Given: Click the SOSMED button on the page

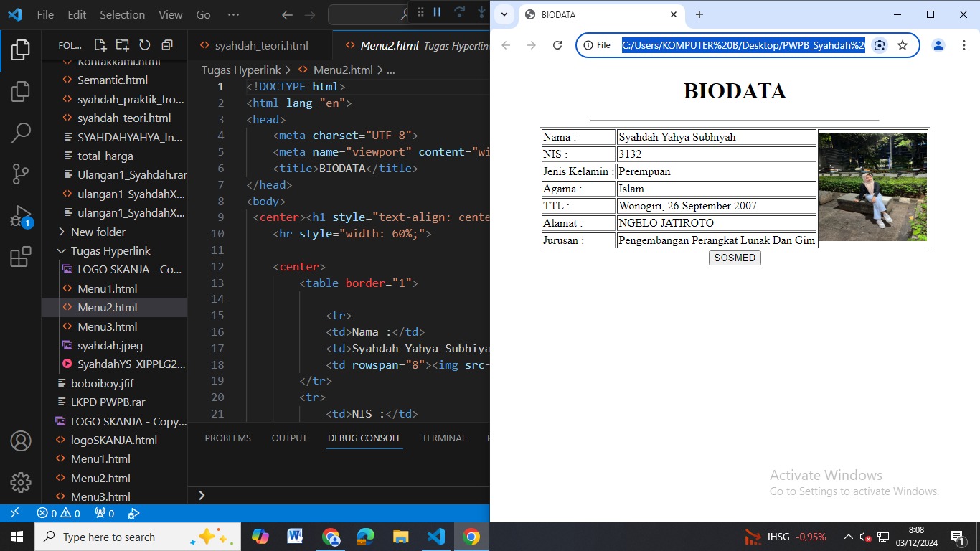Looking at the screenshot, I should click(734, 258).
